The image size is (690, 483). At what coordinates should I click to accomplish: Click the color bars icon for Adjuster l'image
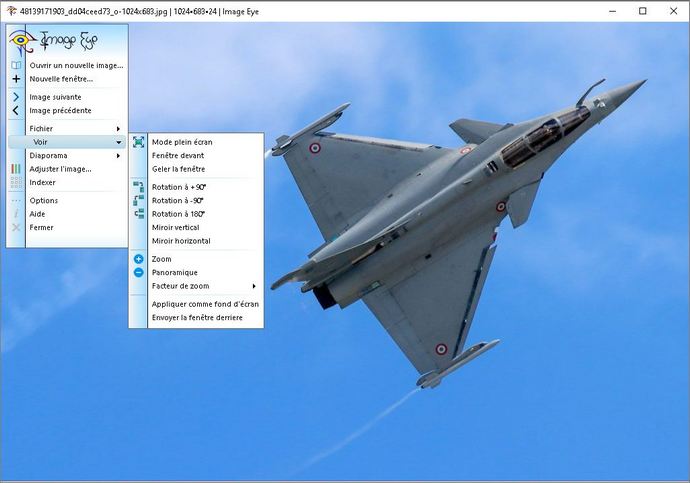[16, 169]
